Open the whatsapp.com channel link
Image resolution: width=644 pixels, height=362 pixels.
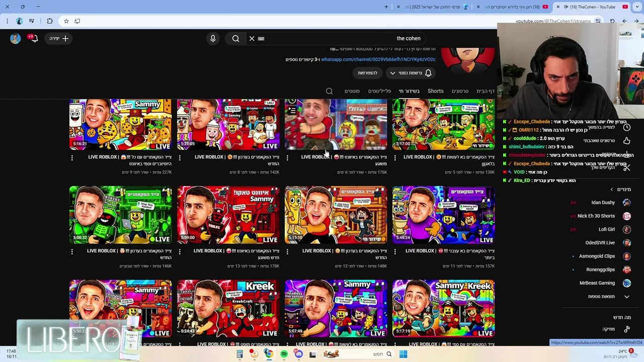point(378,59)
